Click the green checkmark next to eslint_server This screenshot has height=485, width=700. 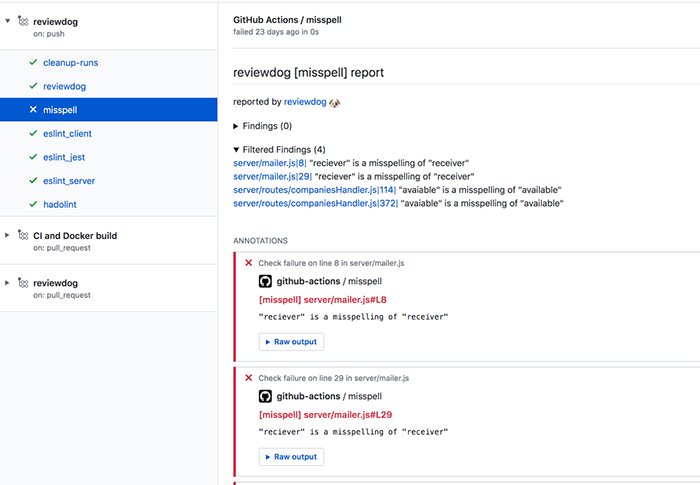click(33, 180)
